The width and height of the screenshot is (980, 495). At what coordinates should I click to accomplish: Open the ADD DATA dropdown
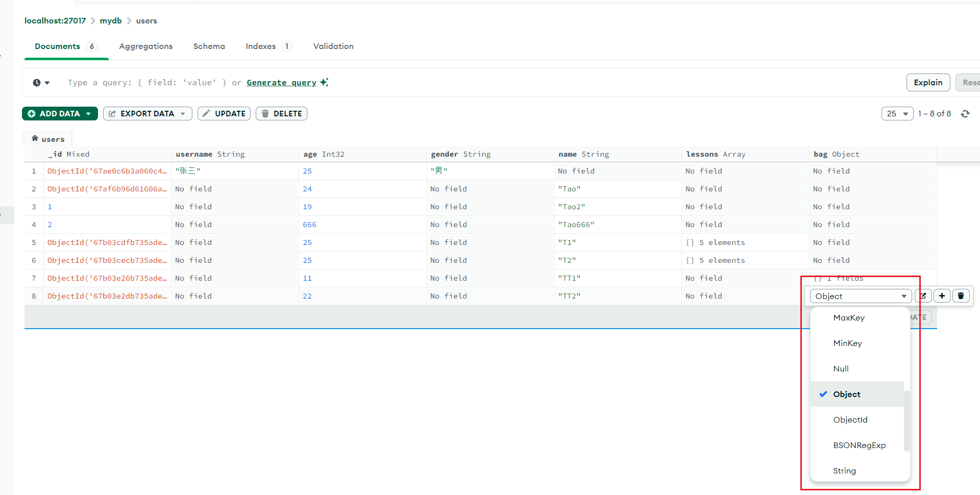60,114
